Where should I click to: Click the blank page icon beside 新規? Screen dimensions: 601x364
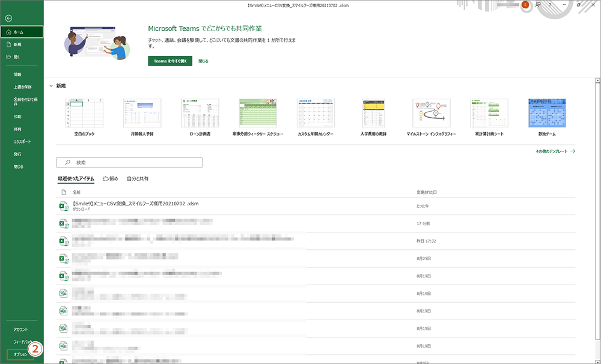point(8,44)
